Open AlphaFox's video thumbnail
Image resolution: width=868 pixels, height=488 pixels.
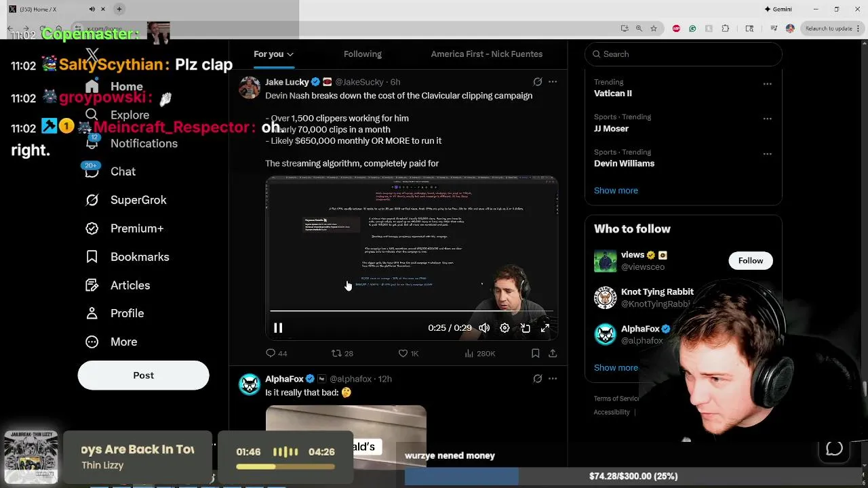click(346, 437)
